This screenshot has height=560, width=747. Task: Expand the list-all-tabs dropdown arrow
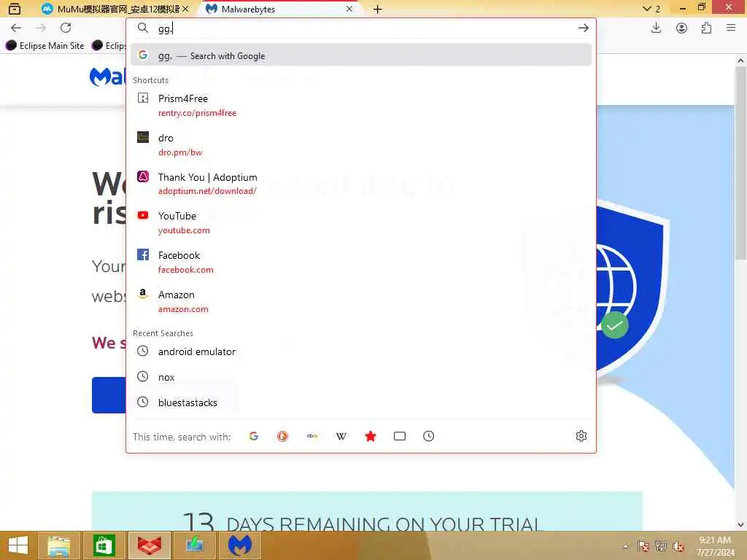point(646,9)
